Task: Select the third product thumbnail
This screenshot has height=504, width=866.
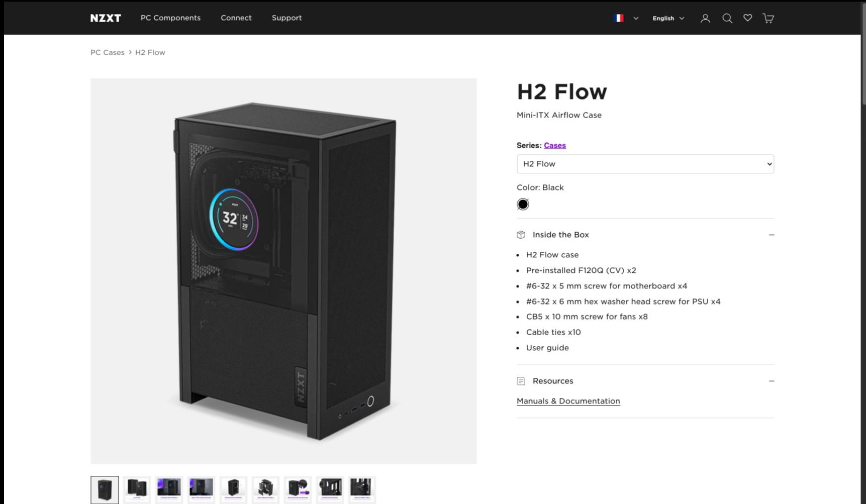Action: [169, 490]
